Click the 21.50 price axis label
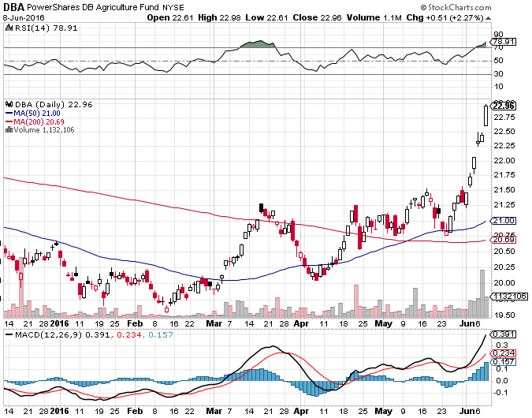This screenshot has width=532, height=418. 504,190
